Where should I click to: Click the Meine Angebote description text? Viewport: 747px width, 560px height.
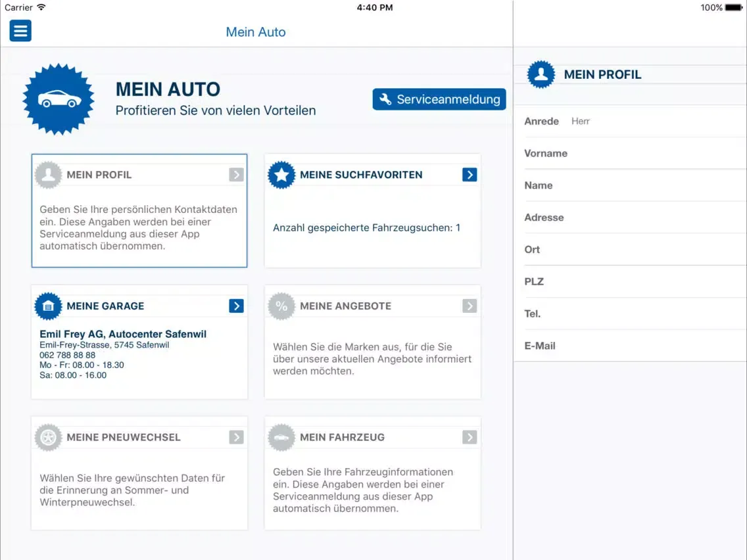pyautogui.click(x=372, y=359)
